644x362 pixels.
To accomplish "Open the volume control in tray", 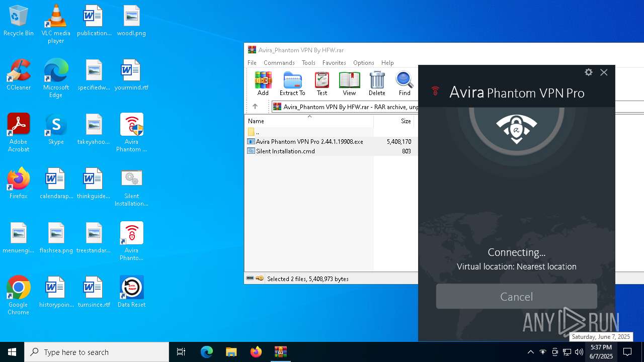I will (579, 352).
